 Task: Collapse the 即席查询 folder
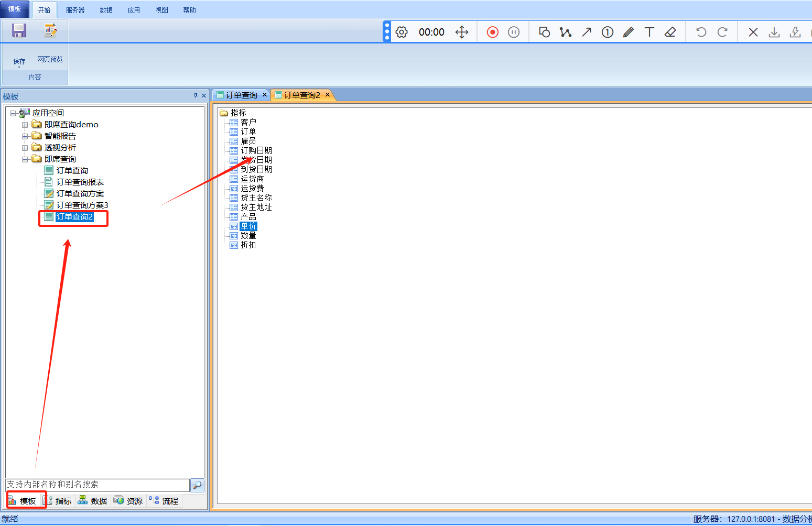click(x=25, y=159)
